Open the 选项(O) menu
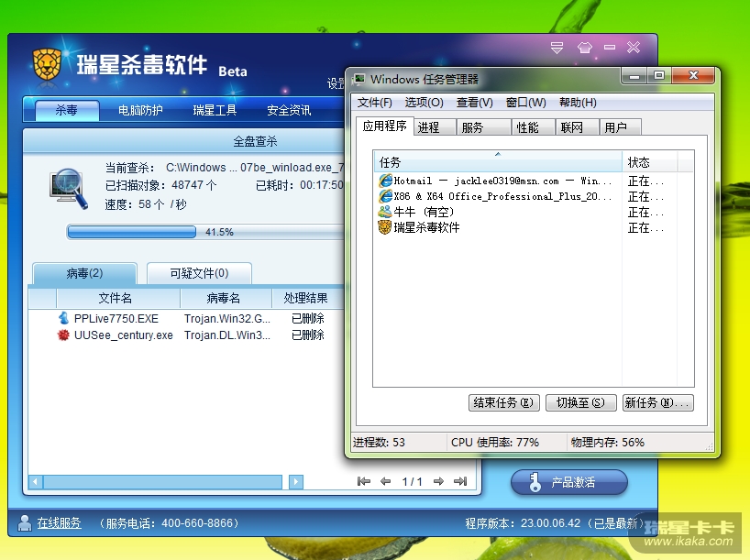The height and width of the screenshot is (560, 750). 424,103
